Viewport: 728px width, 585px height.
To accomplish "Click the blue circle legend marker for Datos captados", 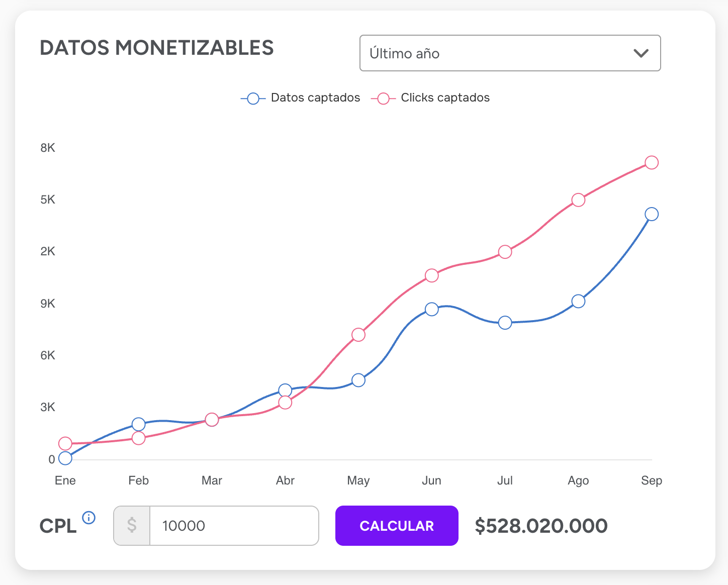I will click(253, 98).
